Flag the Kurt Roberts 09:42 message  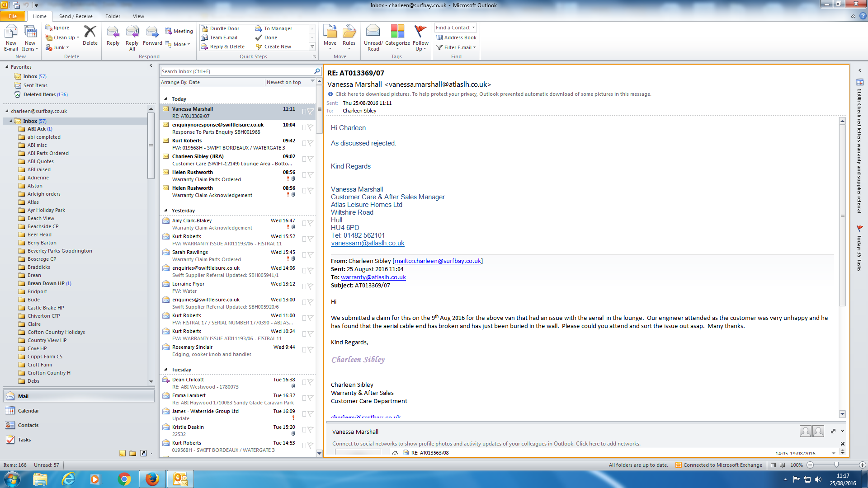pyautogui.click(x=311, y=143)
